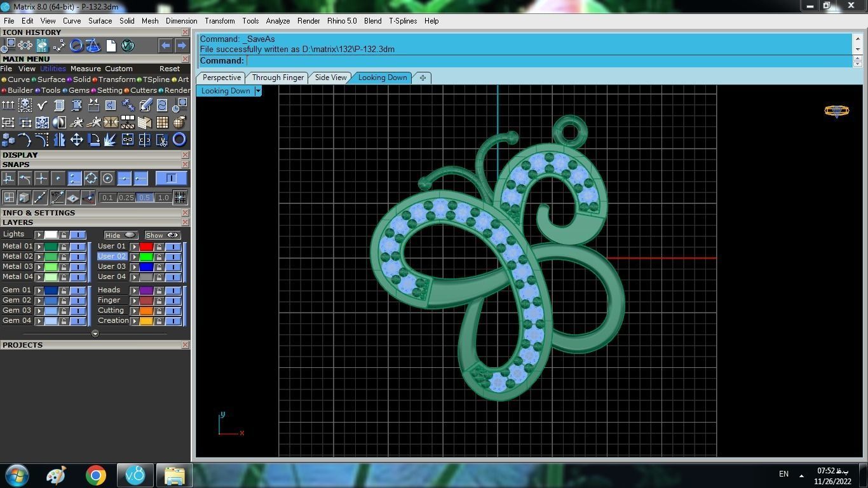The image size is (868, 488).
Task: Toggle the quadrant snap with four points
Action: coord(91,179)
